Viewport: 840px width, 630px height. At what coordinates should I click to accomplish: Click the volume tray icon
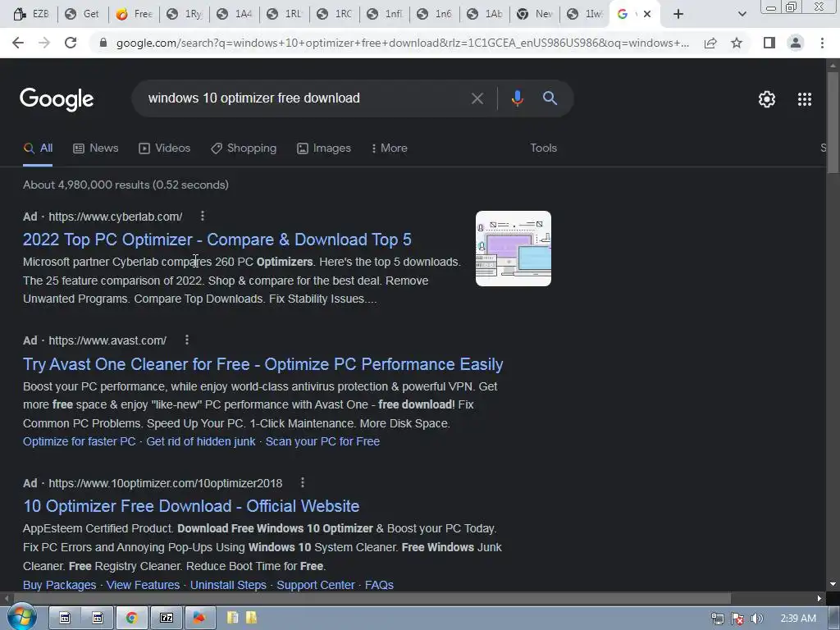(756, 619)
